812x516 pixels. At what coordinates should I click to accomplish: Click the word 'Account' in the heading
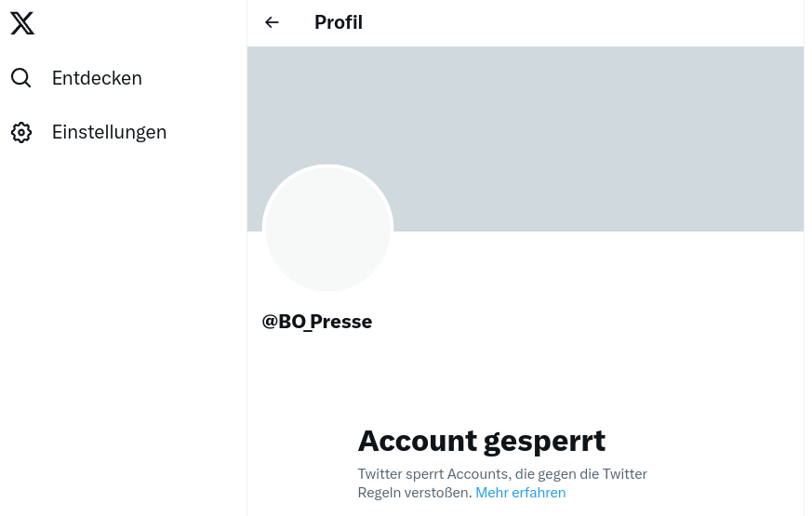tap(417, 440)
